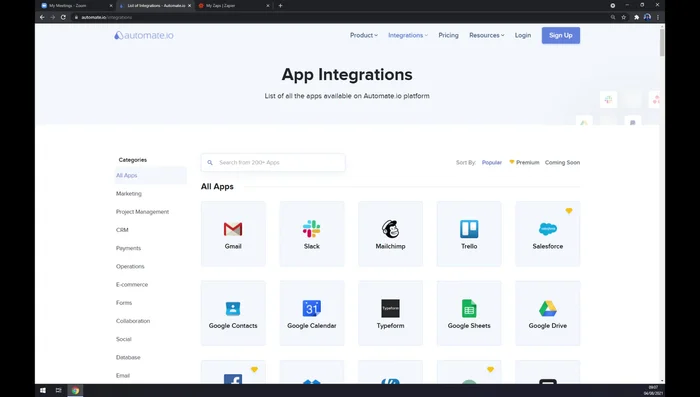Click the browser address bar
700x397 pixels.
tap(339, 17)
